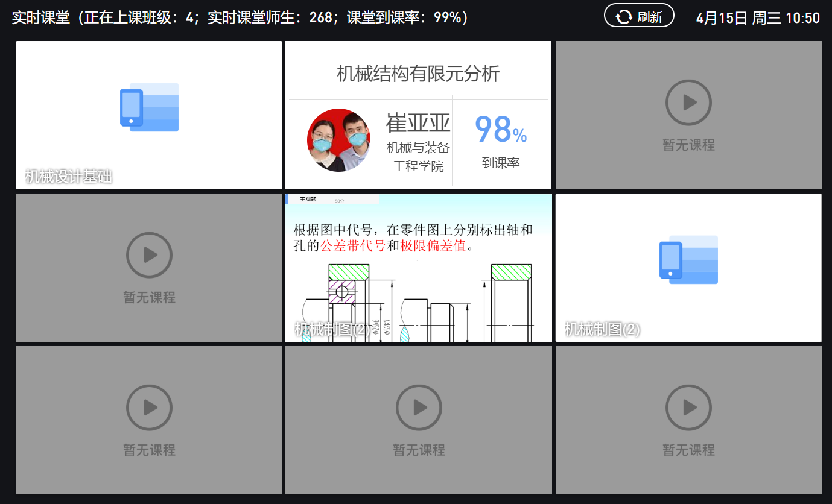Click the 主观题 tab in the slide
Viewport: 832px width, 504px height.
[x=308, y=199]
